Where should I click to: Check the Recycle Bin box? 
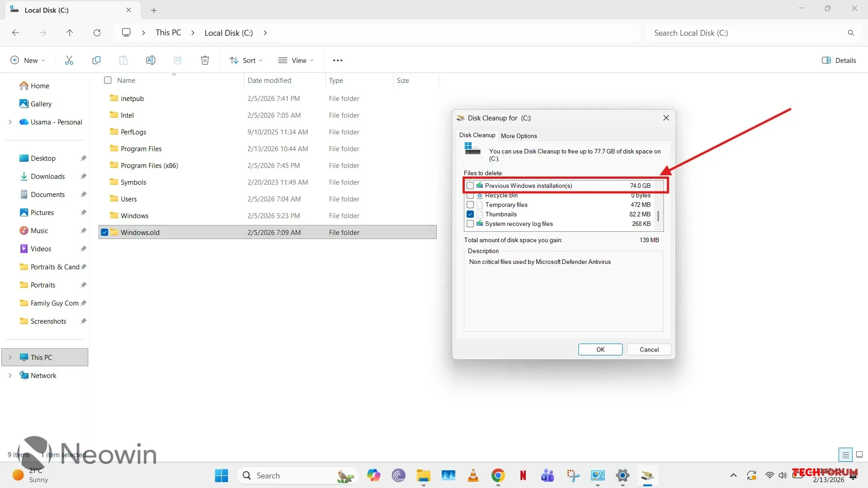click(470, 196)
